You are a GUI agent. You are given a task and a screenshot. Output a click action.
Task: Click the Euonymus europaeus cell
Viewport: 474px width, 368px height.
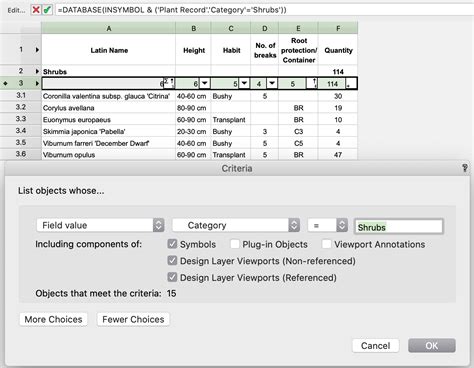pos(109,120)
